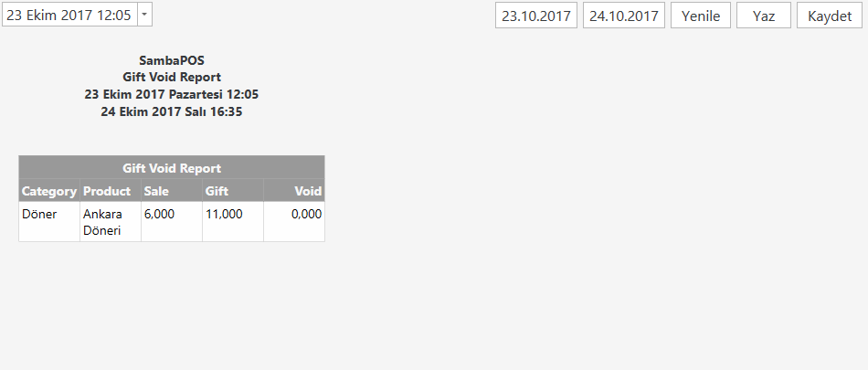Edit the start date field 23.10.2017

point(535,16)
